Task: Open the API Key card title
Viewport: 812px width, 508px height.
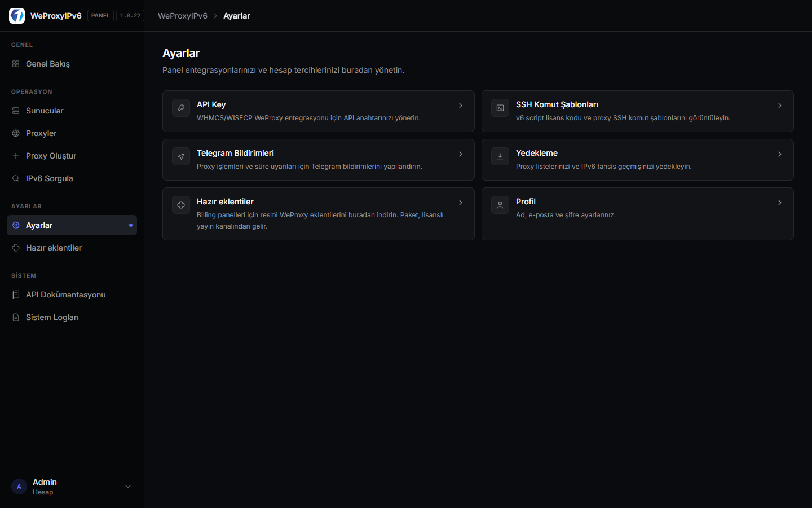Action: click(211, 104)
